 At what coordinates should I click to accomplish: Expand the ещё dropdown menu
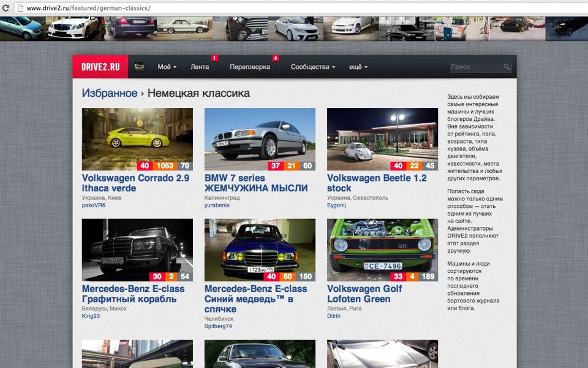pos(358,67)
